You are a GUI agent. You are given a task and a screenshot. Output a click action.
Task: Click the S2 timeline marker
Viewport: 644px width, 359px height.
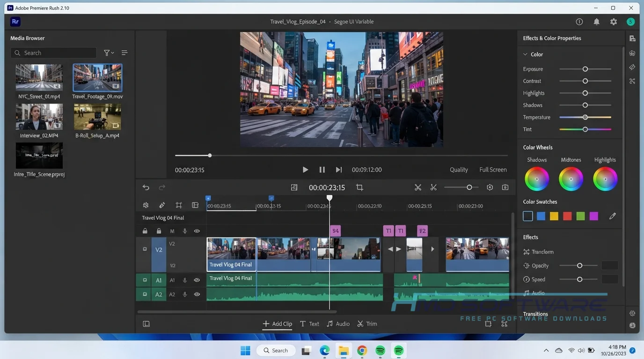[422, 231]
